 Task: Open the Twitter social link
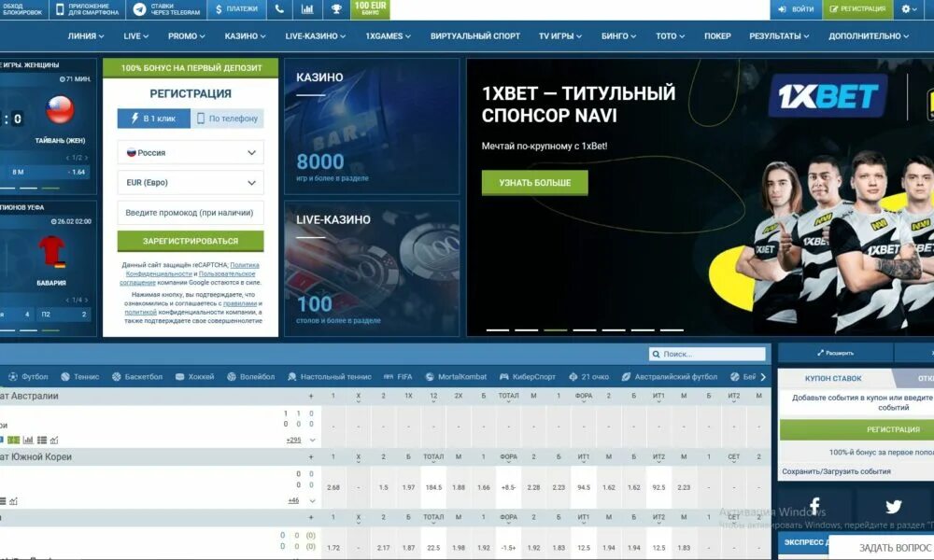(893, 507)
